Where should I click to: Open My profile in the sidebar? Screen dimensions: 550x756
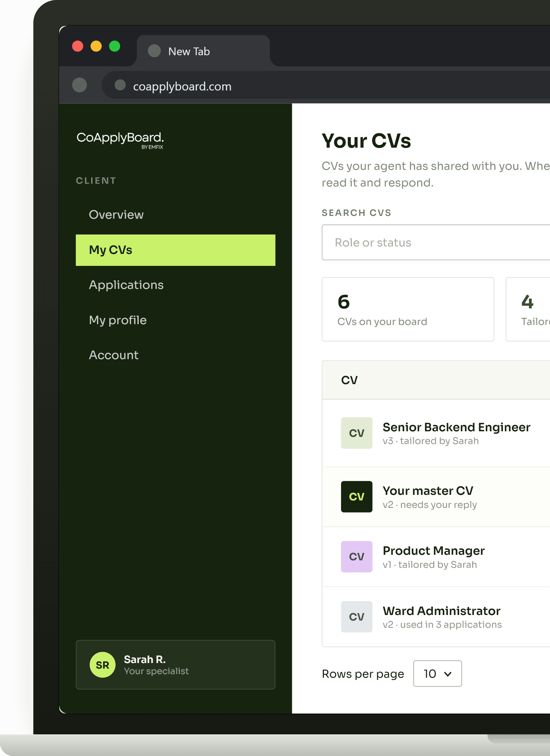pyautogui.click(x=176, y=320)
